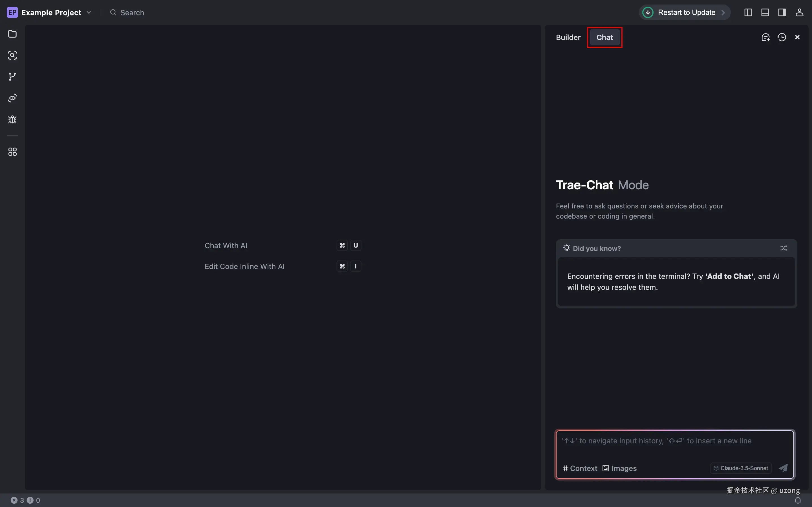Toggle the left sidebar layout

(x=748, y=12)
